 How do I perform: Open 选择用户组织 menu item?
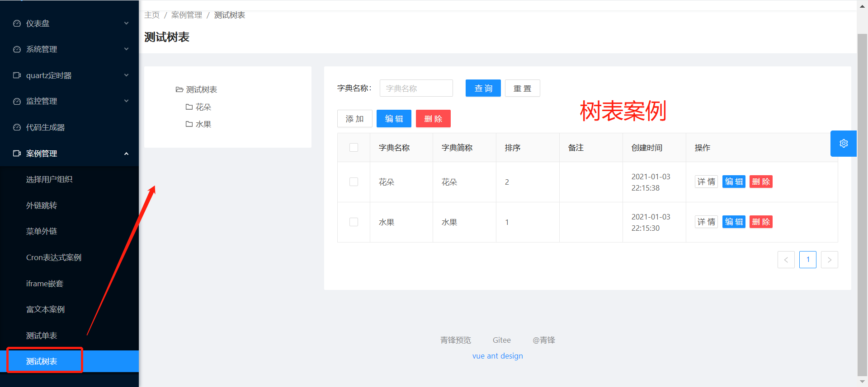tap(69, 179)
